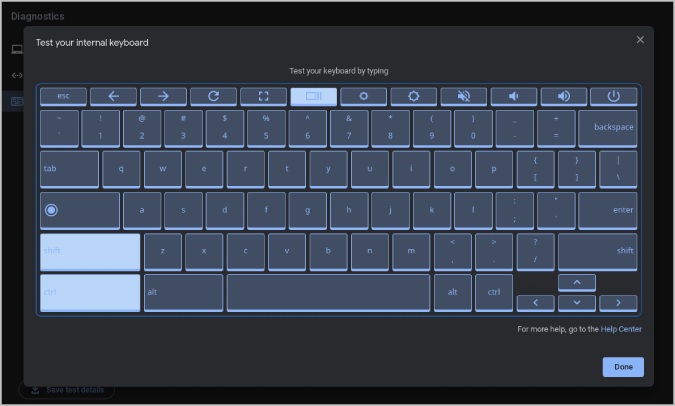The height and width of the screenshot is (406, 675).
Task: Click the open bracket and brace key
Action: (x=536, y=169)
